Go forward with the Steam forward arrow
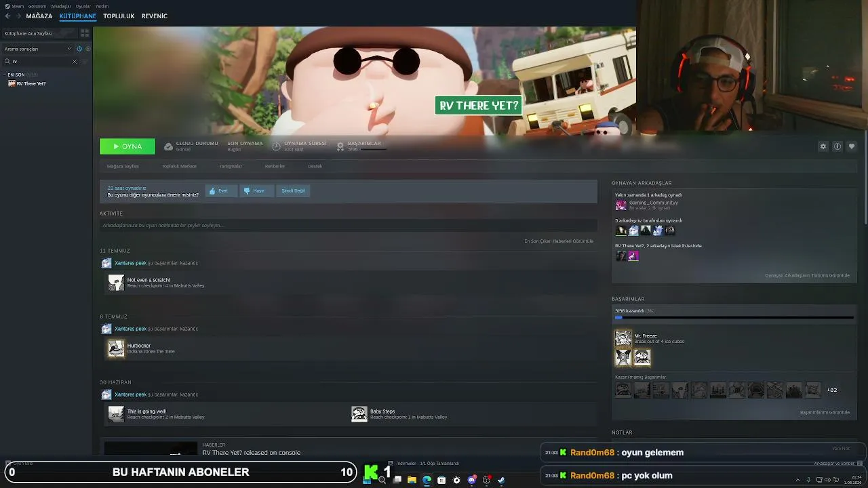 tap(18, 16)
